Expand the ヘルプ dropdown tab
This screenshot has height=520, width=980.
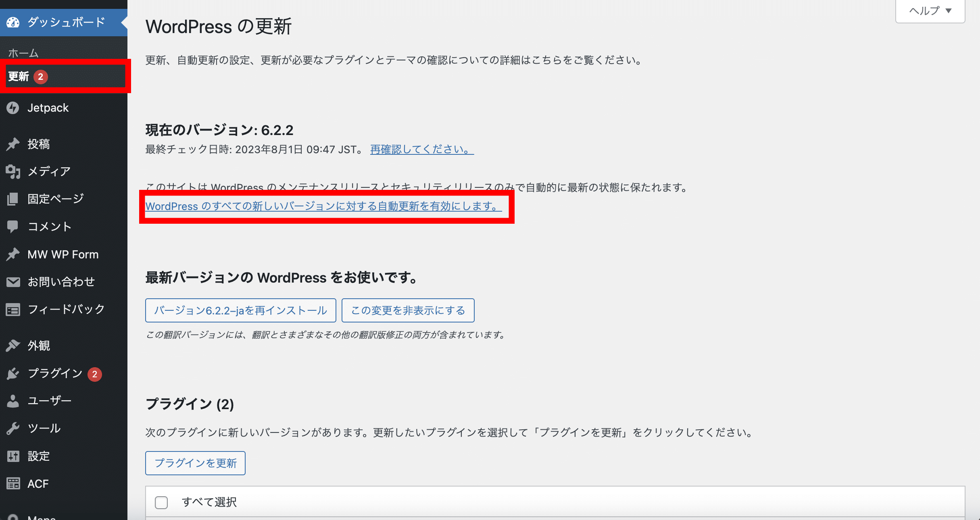pos(930,11)
